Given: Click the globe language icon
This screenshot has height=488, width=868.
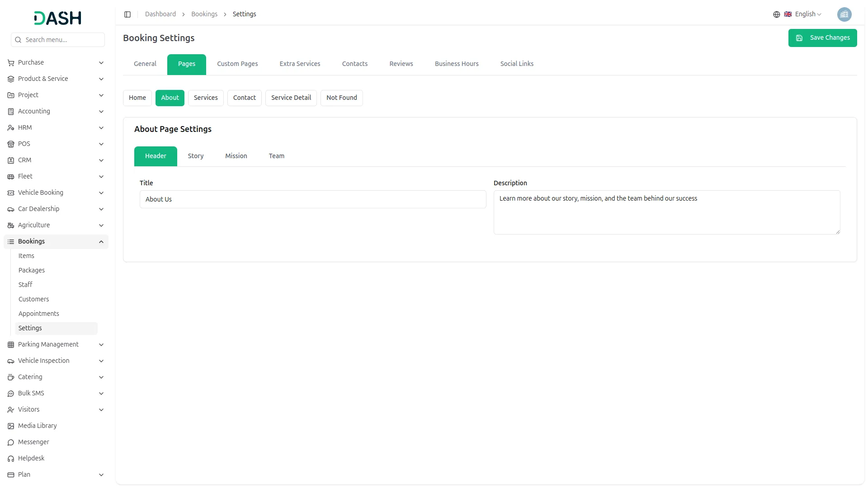Looking at the screenshot, I should click(776, 14).
